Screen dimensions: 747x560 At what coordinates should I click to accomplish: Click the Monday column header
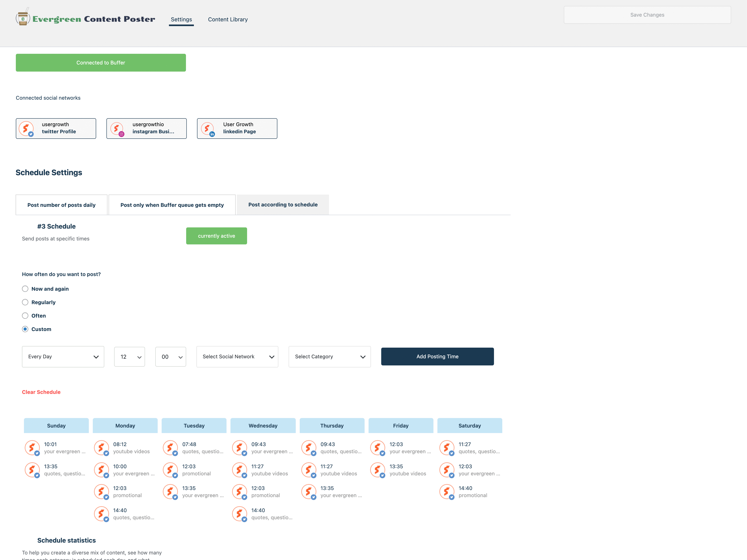click(125, 426)
